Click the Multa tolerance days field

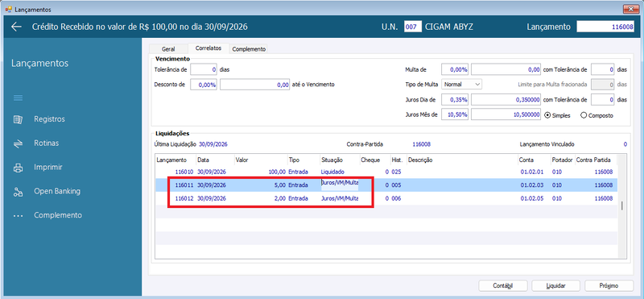click(x=603, y=69)
